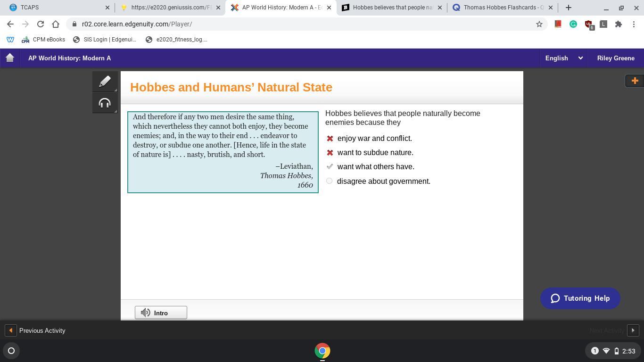Open the Grammarly extension icon
Screen dimensions: 644x362
573,24
